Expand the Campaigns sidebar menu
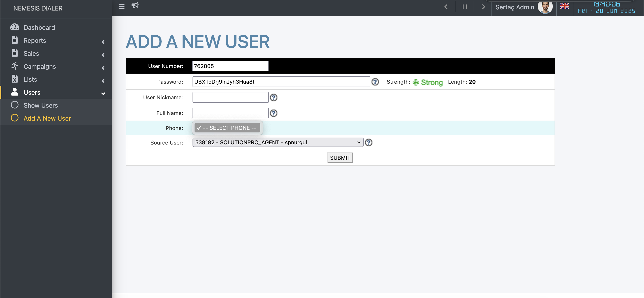 click(40, 66)
